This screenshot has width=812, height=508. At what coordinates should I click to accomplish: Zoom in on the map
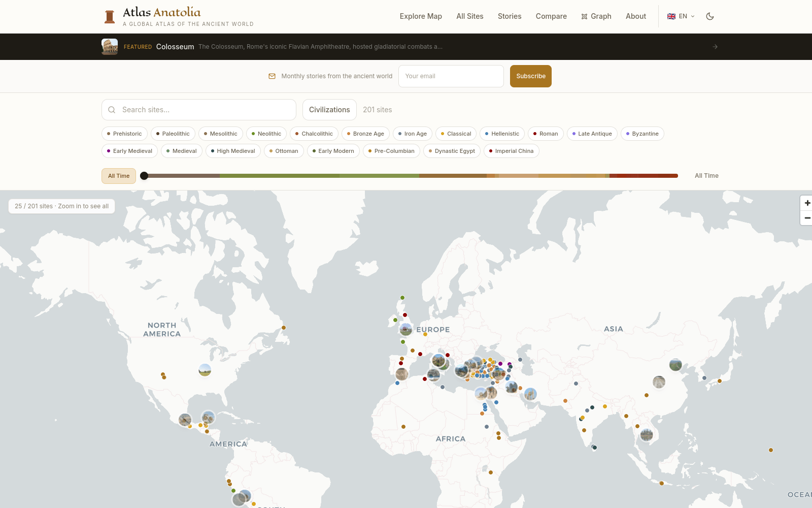807,203
